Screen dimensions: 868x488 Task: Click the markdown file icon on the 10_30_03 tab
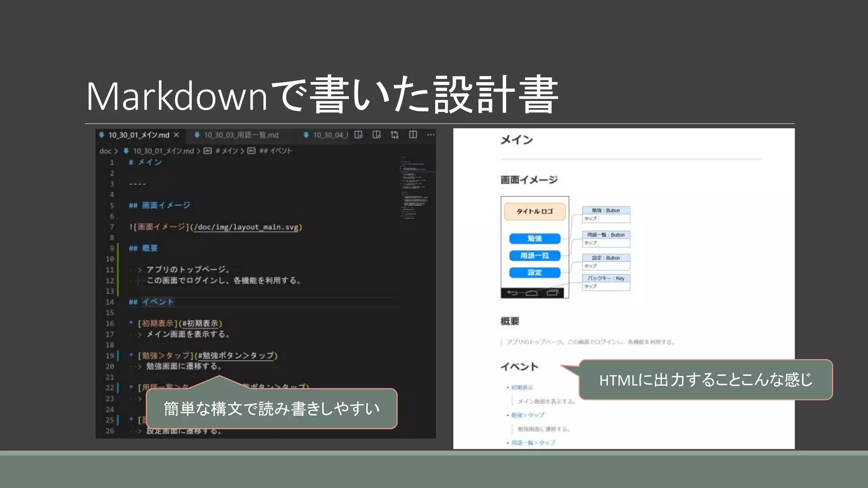coord(197,135)
